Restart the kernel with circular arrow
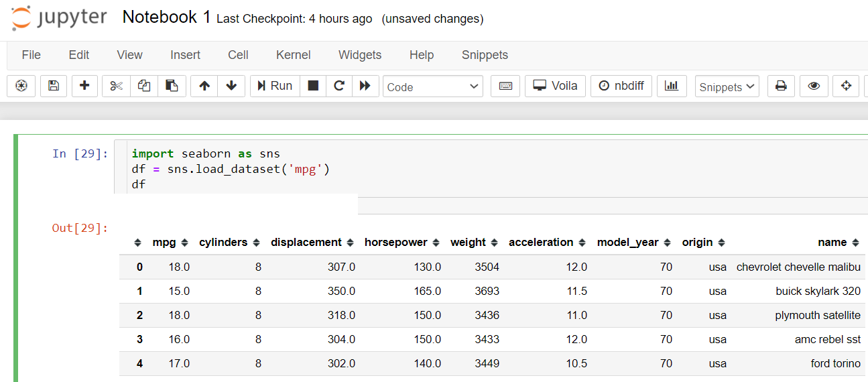Viewport: 868px width, 382px height. [x=339, y=86]
